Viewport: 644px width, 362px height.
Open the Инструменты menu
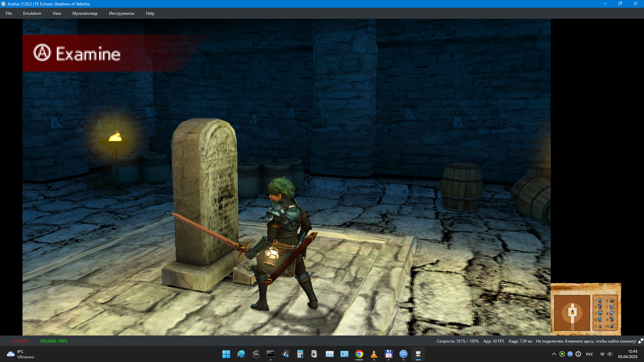click(x=121, y=13)
